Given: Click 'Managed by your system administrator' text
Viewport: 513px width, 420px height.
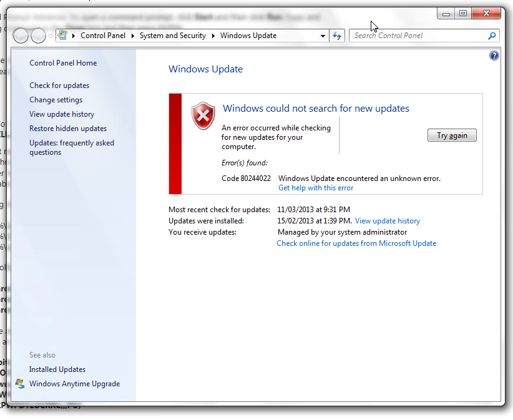Looking at the screenshot, I should 342,232.
